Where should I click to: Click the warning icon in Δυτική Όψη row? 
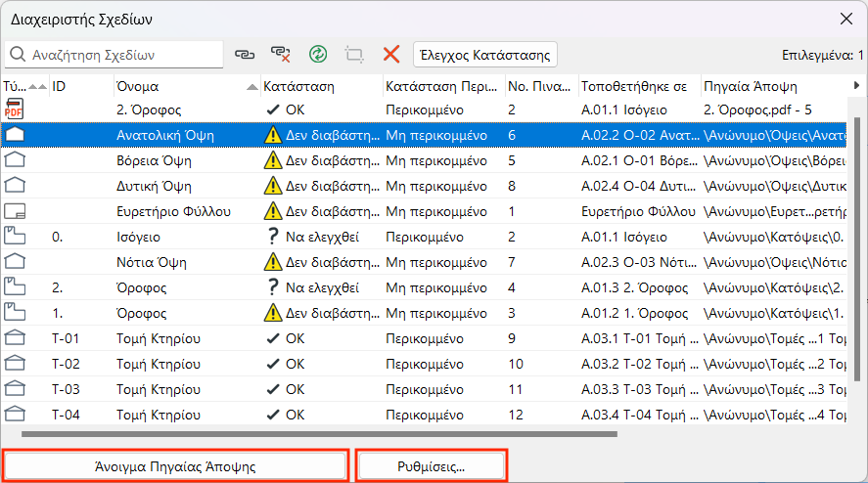274,186
